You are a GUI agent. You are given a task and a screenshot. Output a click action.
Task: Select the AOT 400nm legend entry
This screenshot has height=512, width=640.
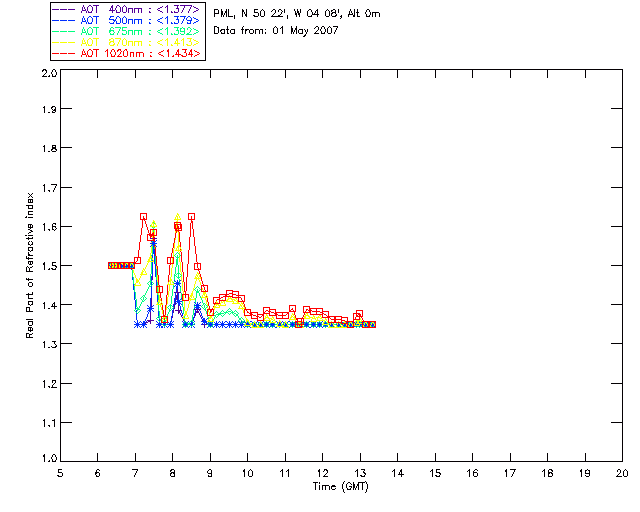pyautogui.click(x=127, y=9)
